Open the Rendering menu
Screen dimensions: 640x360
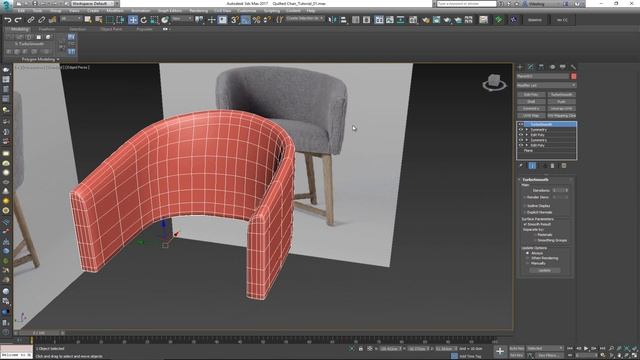(198, 11)
